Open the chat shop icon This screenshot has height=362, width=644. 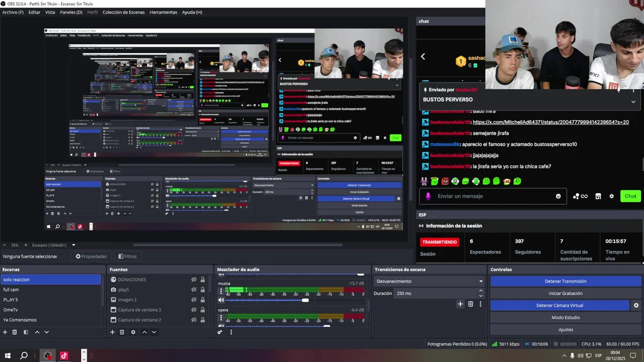(x=598, y=196)
